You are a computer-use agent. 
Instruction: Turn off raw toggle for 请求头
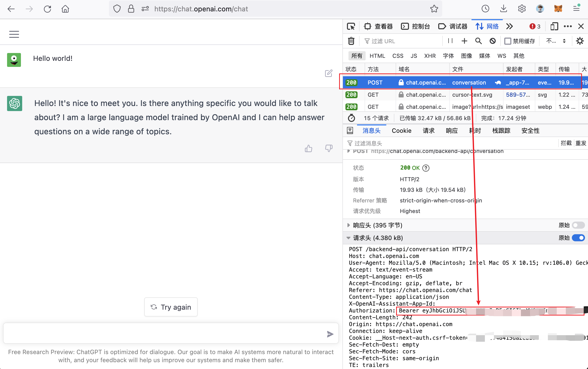578,238
